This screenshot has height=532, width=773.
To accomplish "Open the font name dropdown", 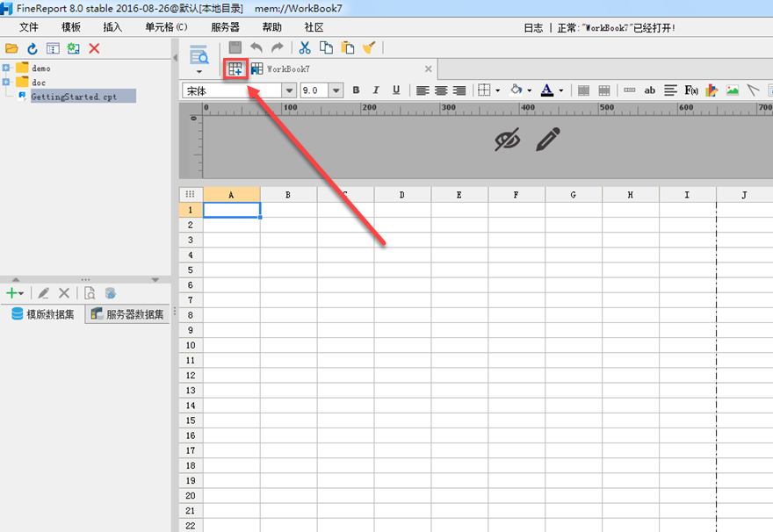I will (x=289, y=90).
